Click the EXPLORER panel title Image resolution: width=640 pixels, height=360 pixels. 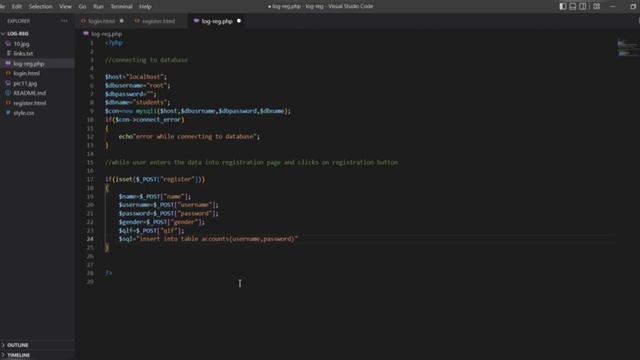click(x=18, y=21)
